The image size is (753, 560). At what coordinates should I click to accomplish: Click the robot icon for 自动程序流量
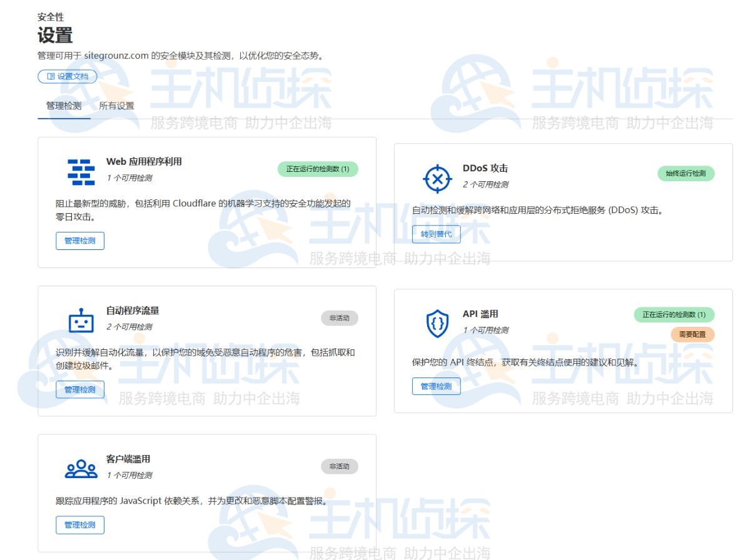[81, 321]
